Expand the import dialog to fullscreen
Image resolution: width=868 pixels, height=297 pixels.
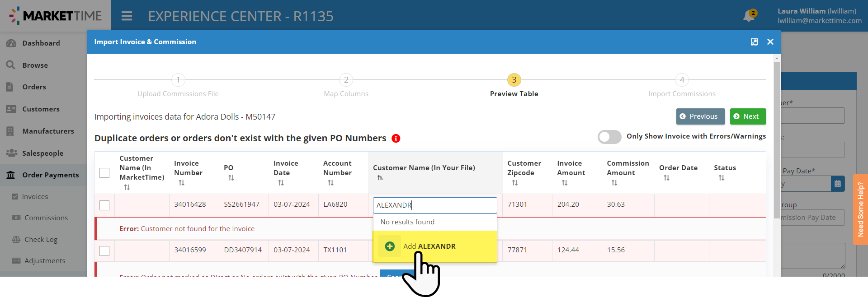tap(754, 42)
